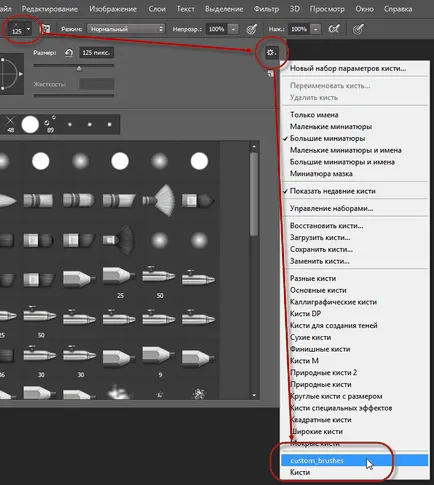Toggle the Brush panel icon in options bar

tap(46, 29)
